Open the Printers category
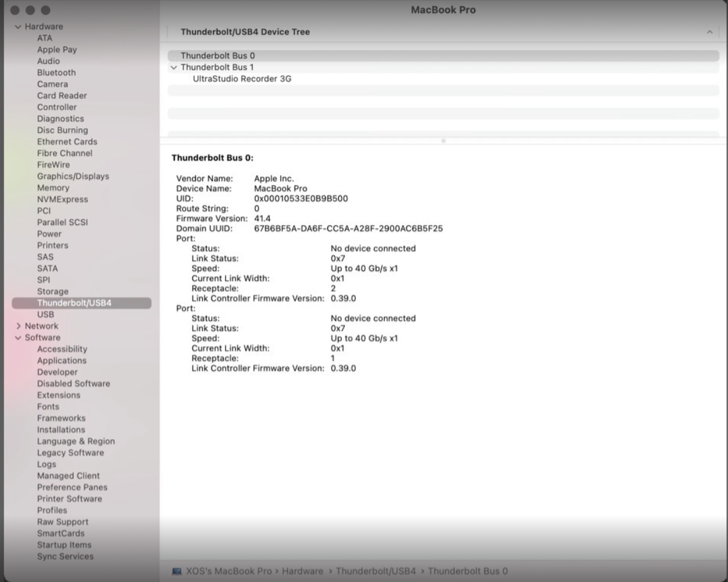728x582 pixels. point(52,246)
